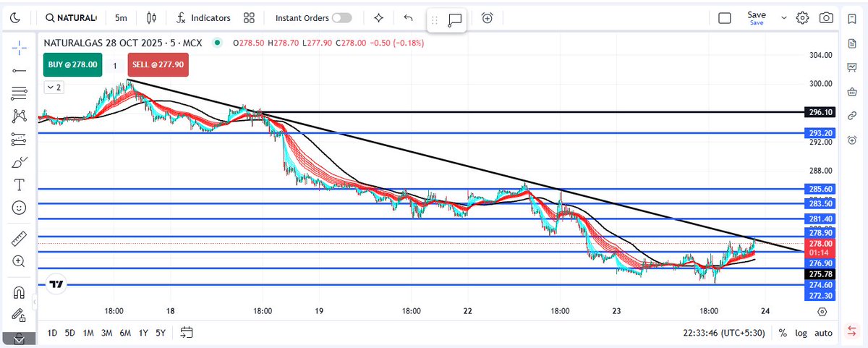Toggle percent scale mode
The width and height of the screenshot is (868, 348).
(x=783, y=333)
